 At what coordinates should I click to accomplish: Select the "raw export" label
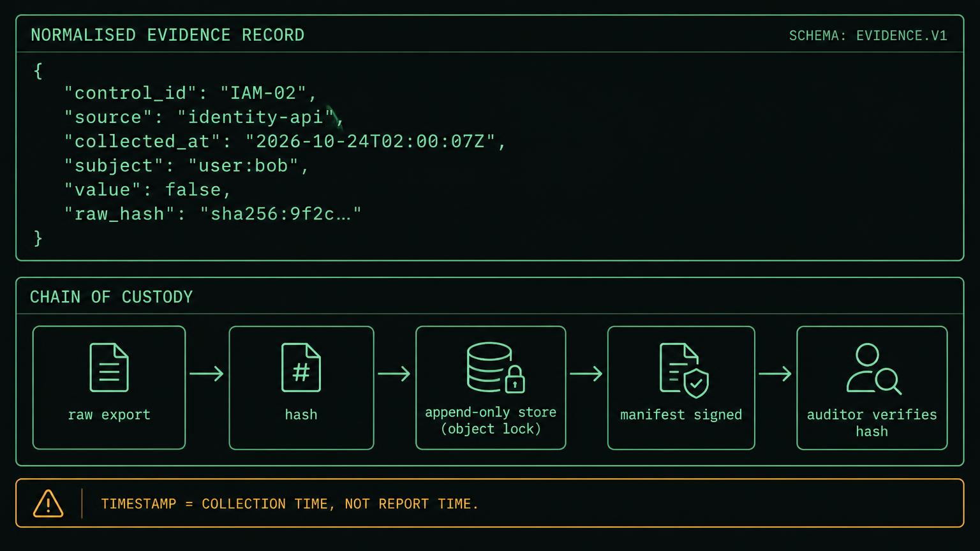click(109, 415)
